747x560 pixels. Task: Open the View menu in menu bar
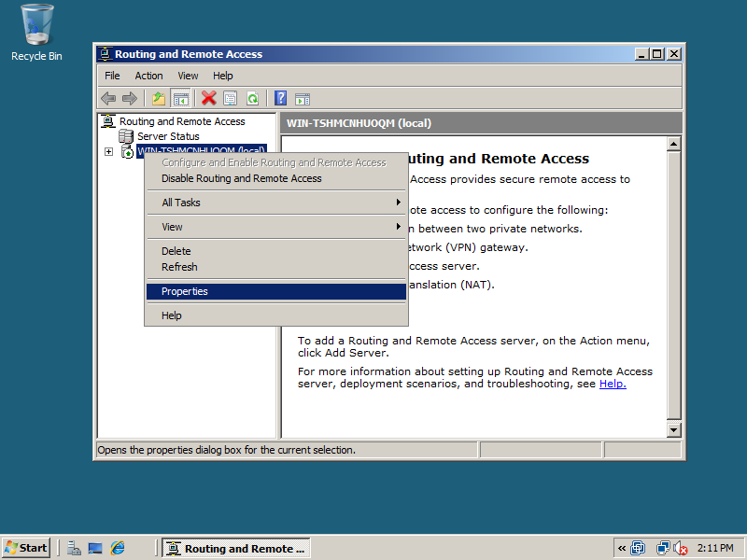tap(188, 76)
